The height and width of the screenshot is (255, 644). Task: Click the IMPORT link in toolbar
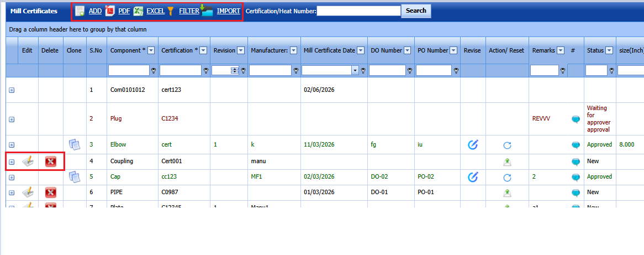[228, 11]
